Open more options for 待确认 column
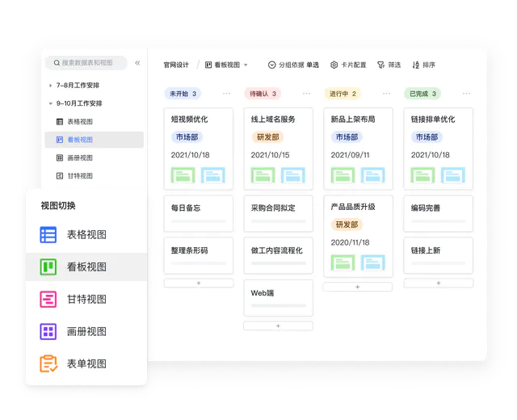This screenshot has height=420, width=517. click(306, 94)
